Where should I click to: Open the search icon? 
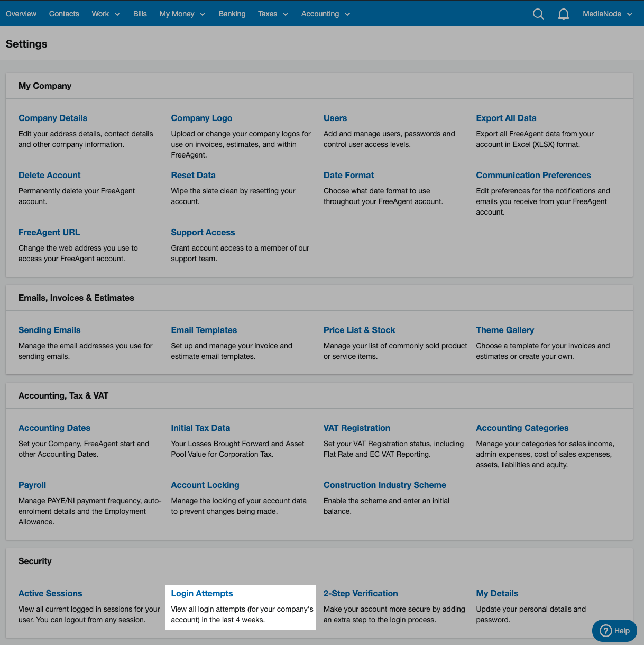[538, 14]
